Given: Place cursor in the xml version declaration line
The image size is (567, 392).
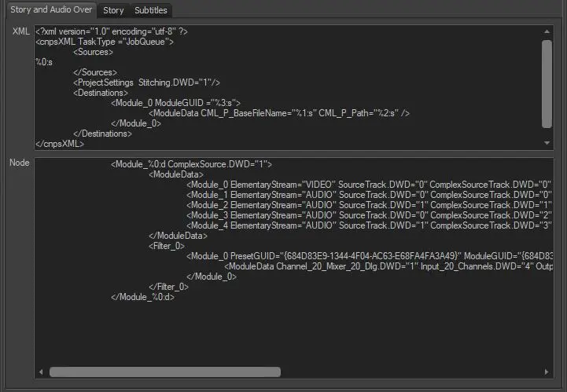Looking at the screenshot, I should click(x=111, y=31).
